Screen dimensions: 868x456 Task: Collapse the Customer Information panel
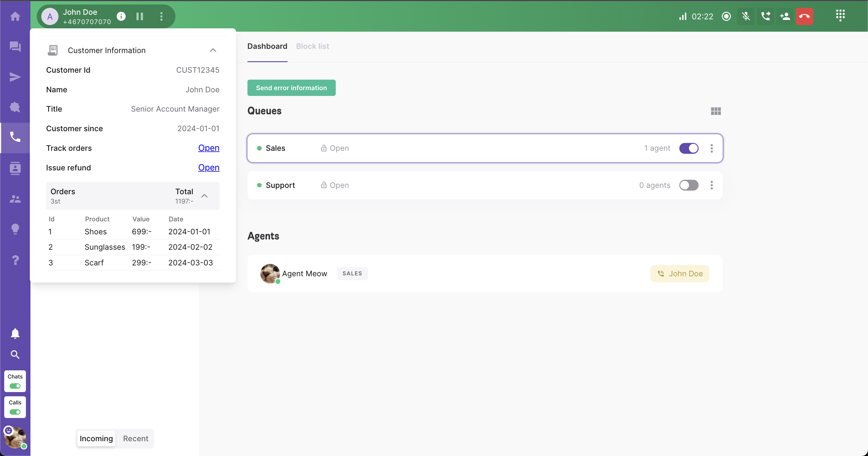tap(213, 50)
